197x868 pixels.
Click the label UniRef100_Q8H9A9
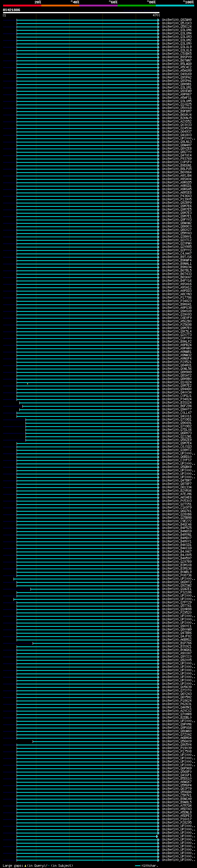coord(177,372)
